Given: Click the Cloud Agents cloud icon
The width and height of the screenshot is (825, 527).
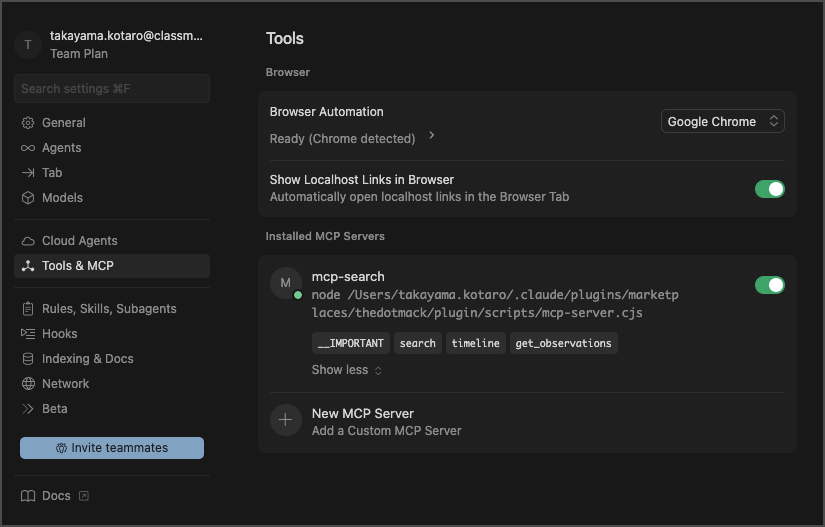Looking at the screenshot, I should (28, 241).
